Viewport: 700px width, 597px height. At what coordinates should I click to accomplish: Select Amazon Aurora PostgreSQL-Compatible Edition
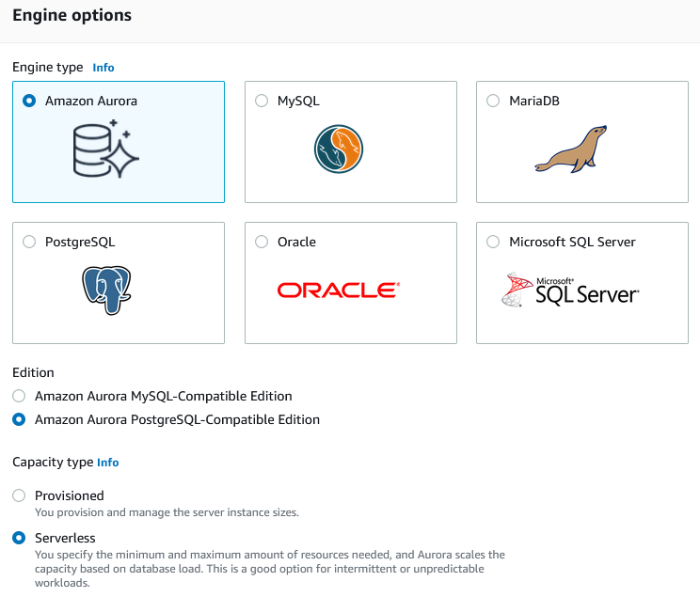tap(19, 419)
